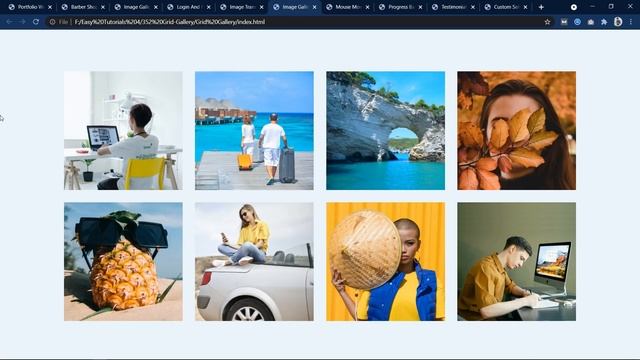View site information icon beside File
This screenshot has height=360, width=640.
(x=52, y=22)
